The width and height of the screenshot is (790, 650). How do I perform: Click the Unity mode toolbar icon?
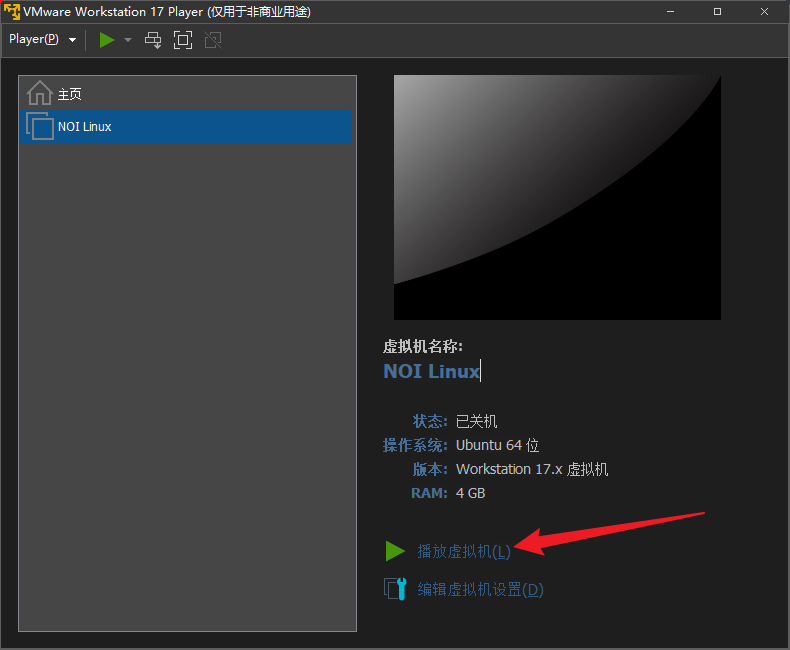212,40
